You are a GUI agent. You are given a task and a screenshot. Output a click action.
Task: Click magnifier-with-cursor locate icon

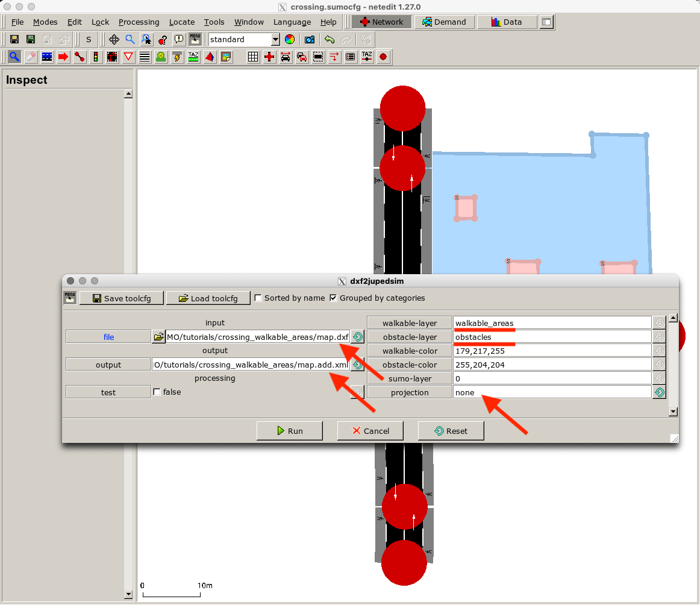pyautogui.click(x=146, y=39)
